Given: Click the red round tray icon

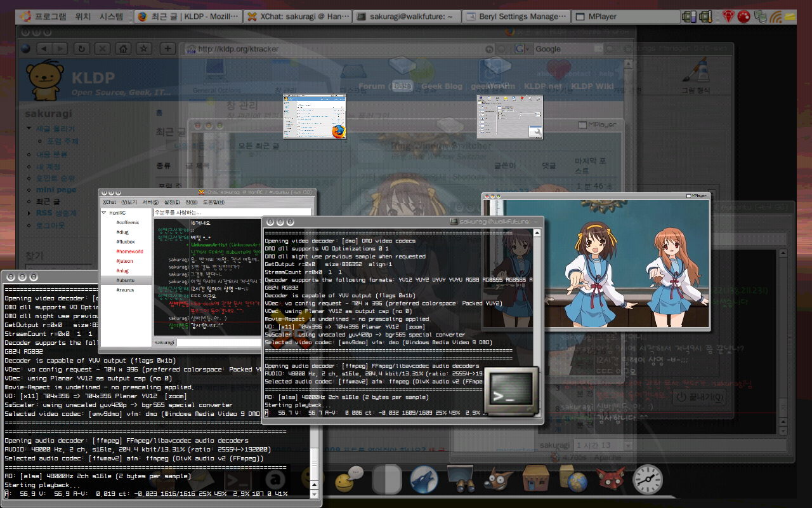Looking at the screenshot, I should click(x=743, y=17).
